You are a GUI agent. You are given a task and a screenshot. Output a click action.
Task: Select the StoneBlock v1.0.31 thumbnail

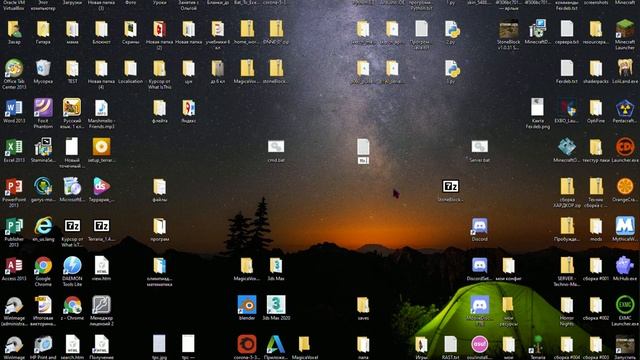click(509, 29)
